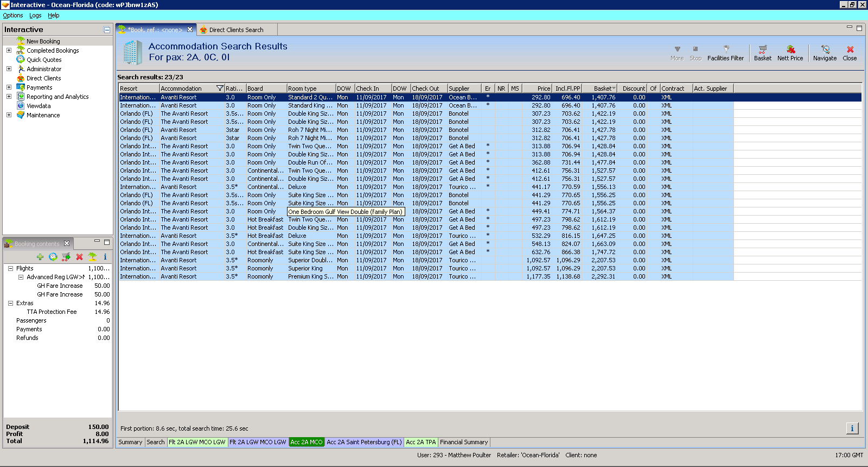Click the red X delete icon in Booking contents
The height and width of the screenshot is (467, 868).
click(79, 257)
